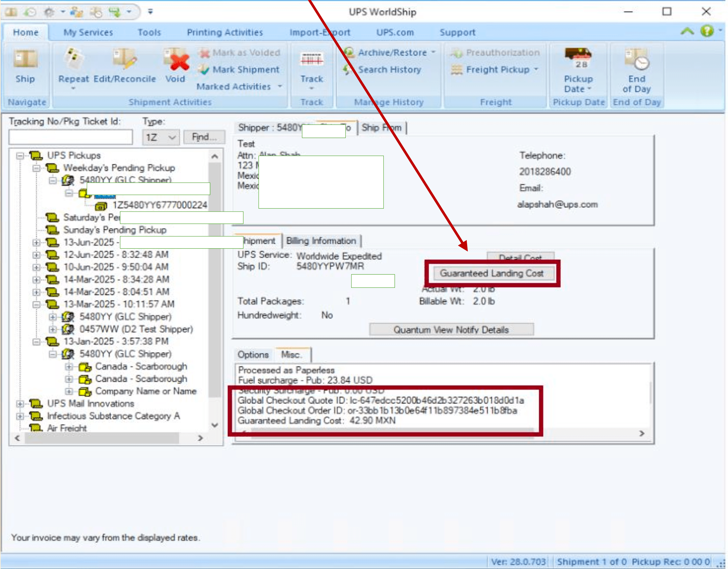Screen dimensions: 728x569
Task: Open the Type 1Z combo box
Action: (x=161, y=137)
